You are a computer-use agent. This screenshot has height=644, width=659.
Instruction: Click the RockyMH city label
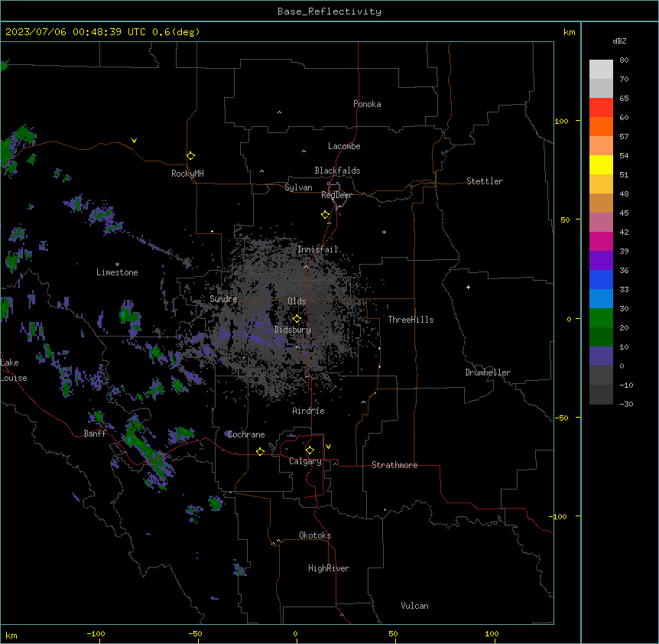point(187,174)
